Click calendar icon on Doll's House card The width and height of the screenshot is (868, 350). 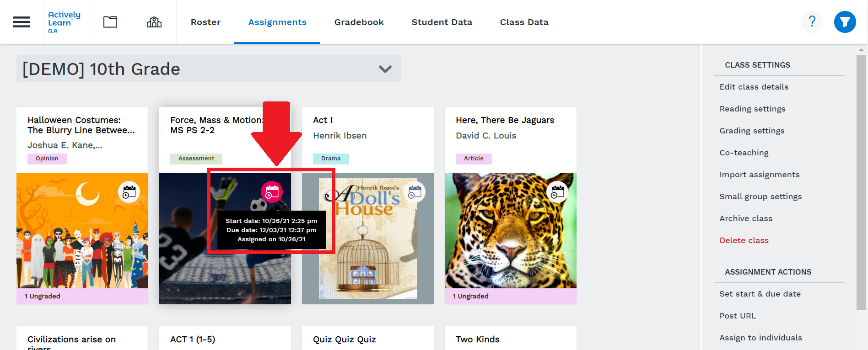pyautogui.click(x=415, y=192)
